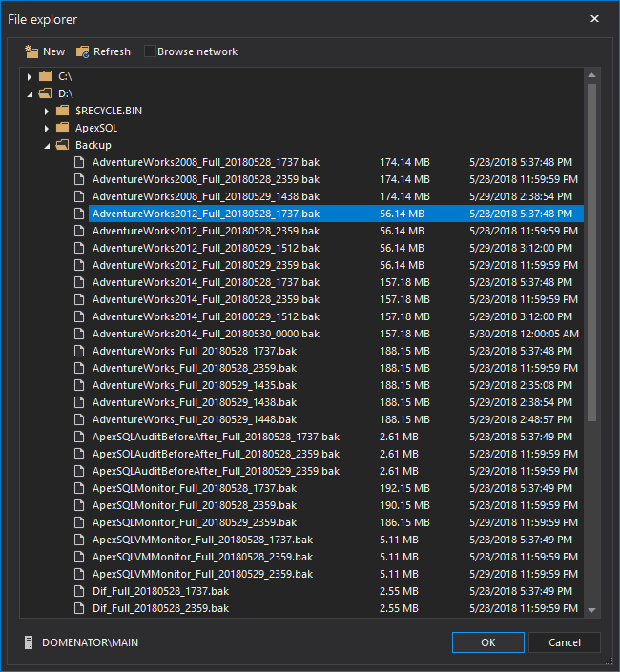Click the C:\ drive folder icon

tap(46, 76)
